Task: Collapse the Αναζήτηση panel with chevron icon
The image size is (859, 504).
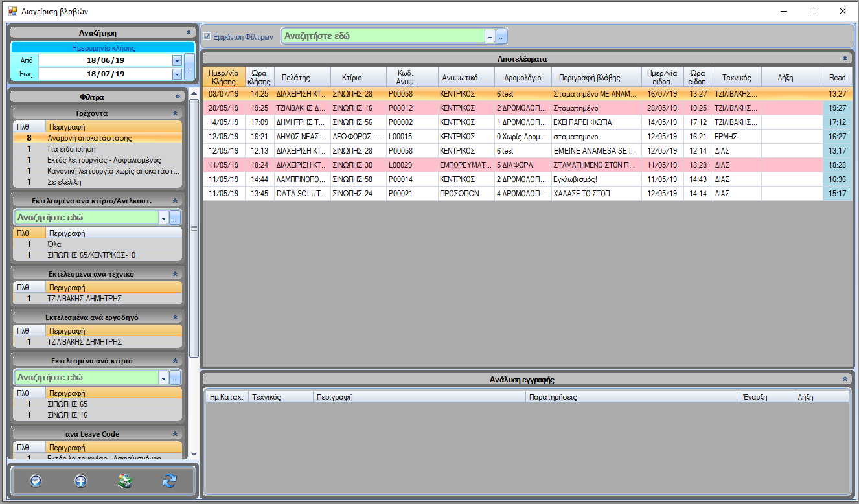Action: tap(189, 32)
